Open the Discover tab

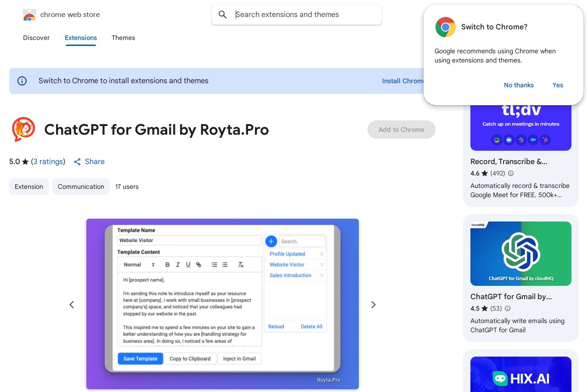click(36, 38)
